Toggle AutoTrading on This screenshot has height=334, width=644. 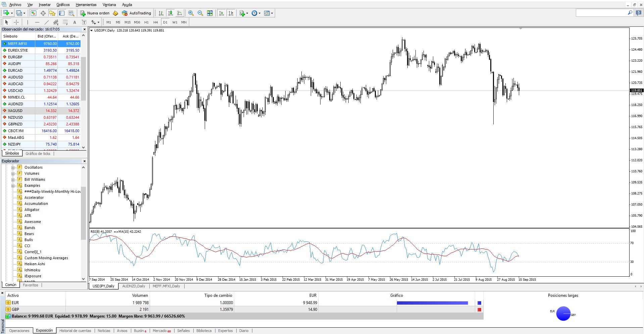pyautogui.click(x=137, y=13)
